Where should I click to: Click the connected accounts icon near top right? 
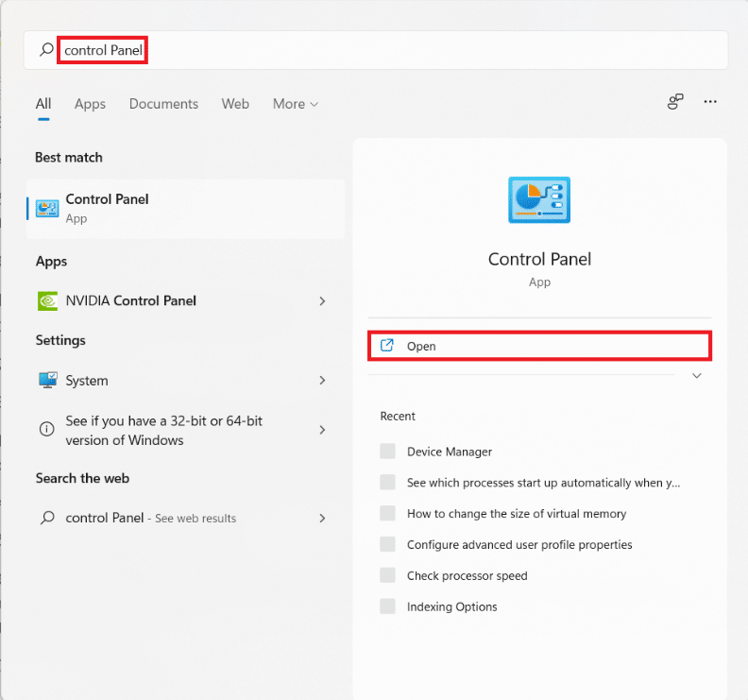(675, 103)
